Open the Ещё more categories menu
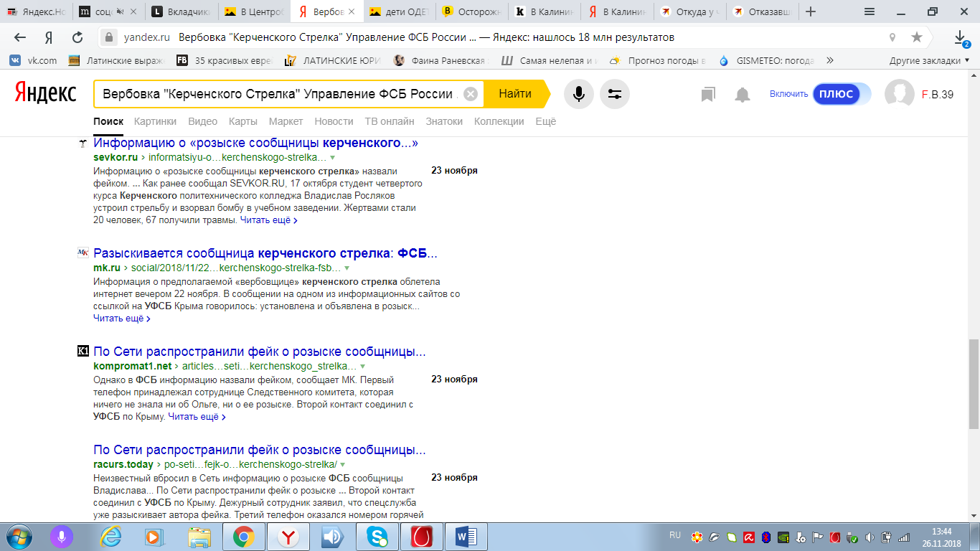The width and height of the screenshot is (980, 551). click(545, 121)
